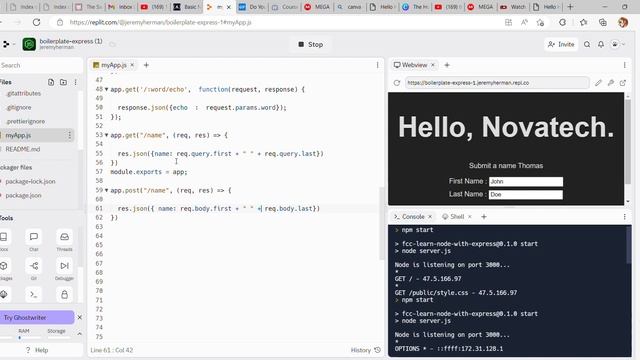Add new tab beside Webview
Image resolution: width=640 pixels, height=360 pixels.
pyautogui.click(x=447, y=65)
